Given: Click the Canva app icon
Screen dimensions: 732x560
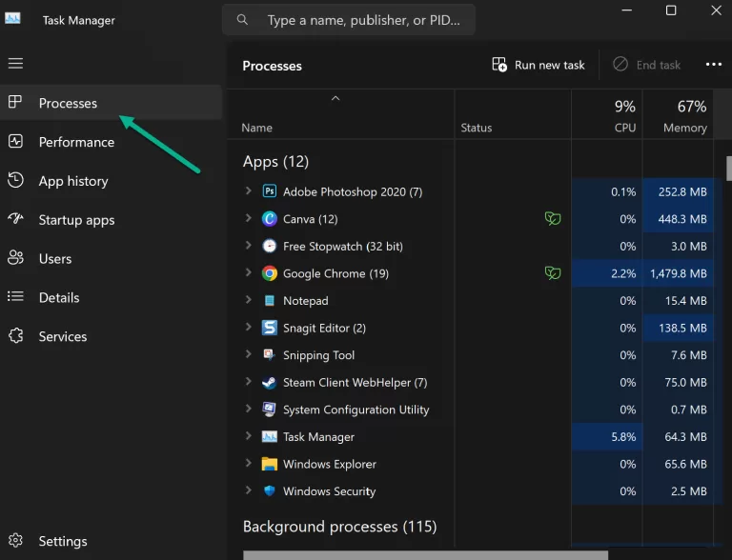Looking at the screenshot, I should tap(270, 218).
